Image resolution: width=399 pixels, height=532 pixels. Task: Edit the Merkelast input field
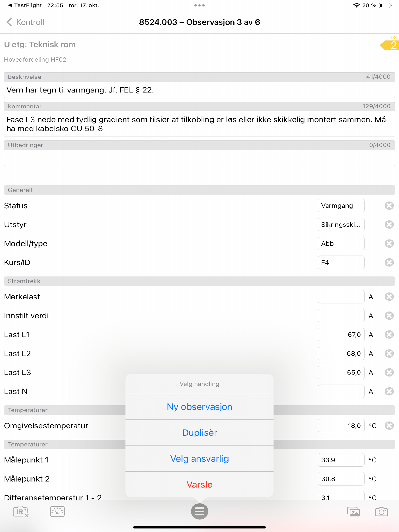click(341, 297)
